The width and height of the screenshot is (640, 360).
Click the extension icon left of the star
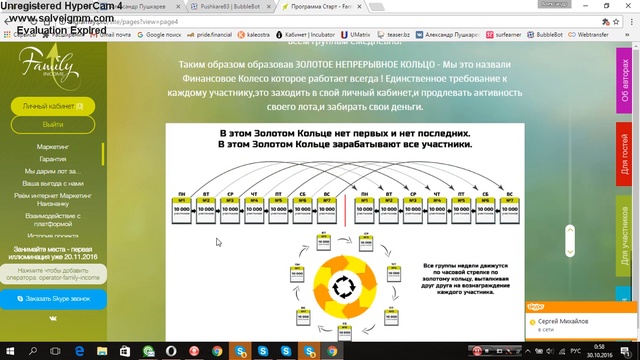[605, 22]
